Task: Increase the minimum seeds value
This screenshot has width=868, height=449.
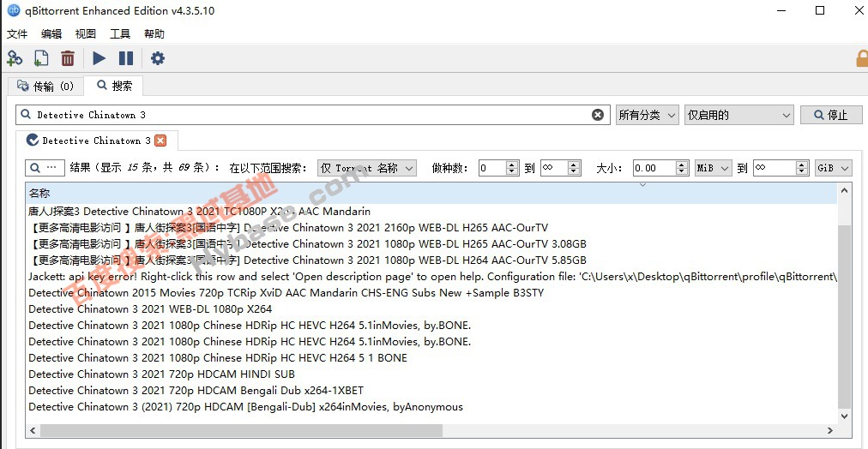Action: [512, 165]
